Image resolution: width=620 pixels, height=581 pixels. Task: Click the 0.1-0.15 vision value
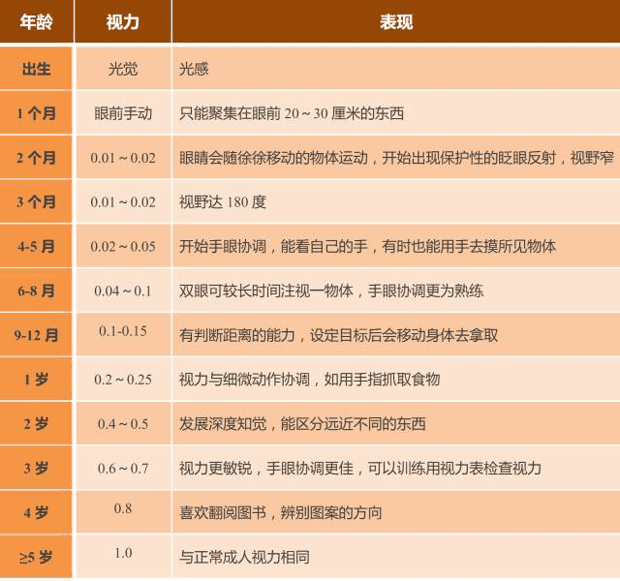123,331
